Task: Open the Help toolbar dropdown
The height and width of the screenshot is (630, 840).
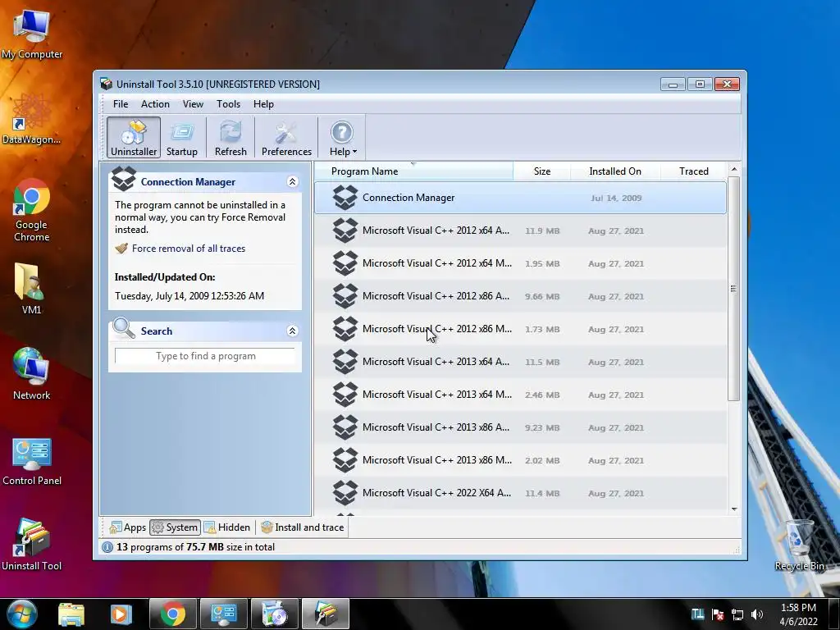Action: (x=342, y=138)
